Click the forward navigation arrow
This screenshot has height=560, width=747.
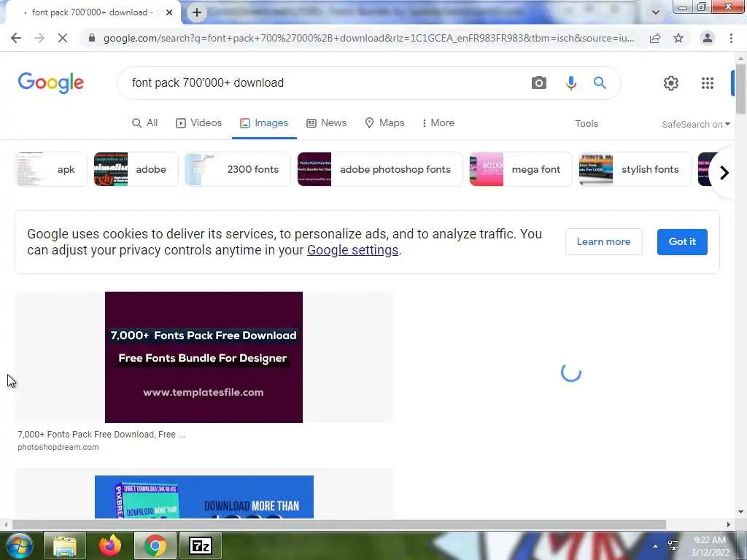point(39,38)
